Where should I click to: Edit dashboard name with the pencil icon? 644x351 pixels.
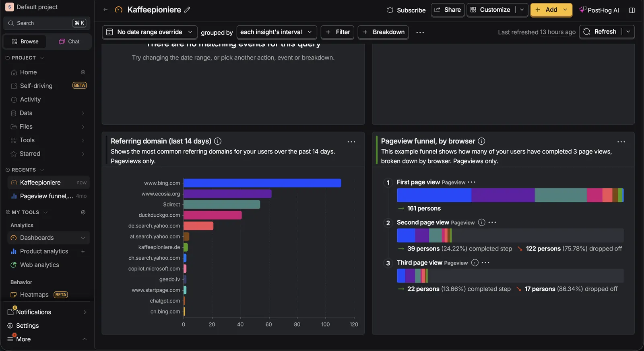(x=187, y=10)
